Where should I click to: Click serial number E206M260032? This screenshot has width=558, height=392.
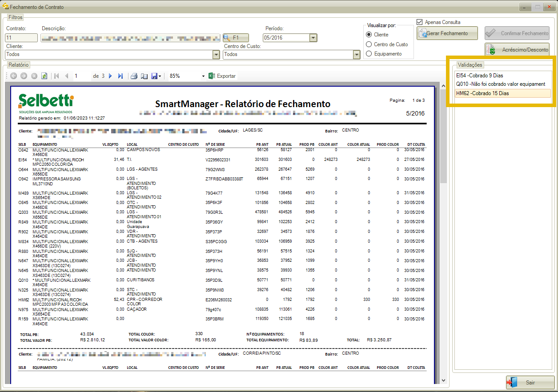218,300
